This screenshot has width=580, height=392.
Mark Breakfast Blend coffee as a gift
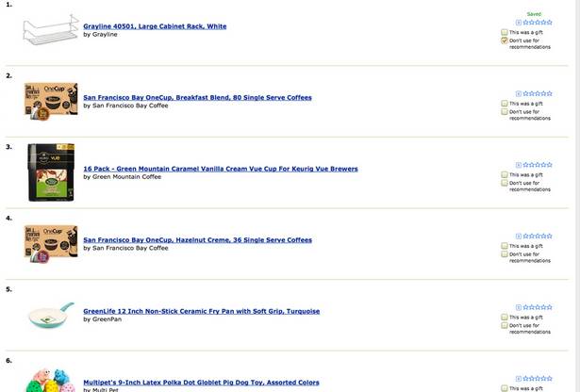(505, 104)
